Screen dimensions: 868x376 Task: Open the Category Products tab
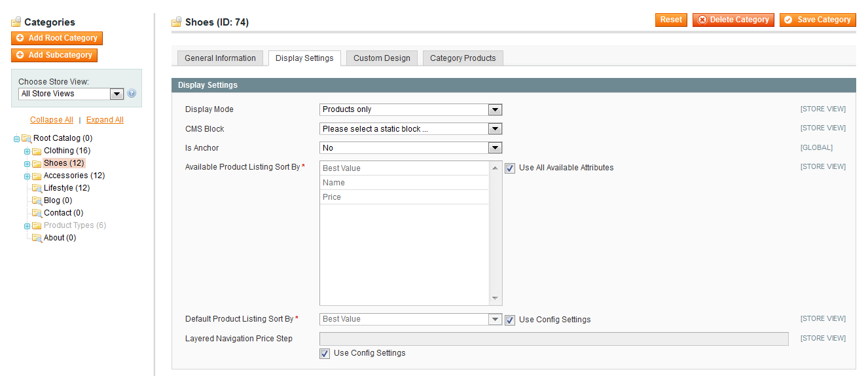pos(463,58)
